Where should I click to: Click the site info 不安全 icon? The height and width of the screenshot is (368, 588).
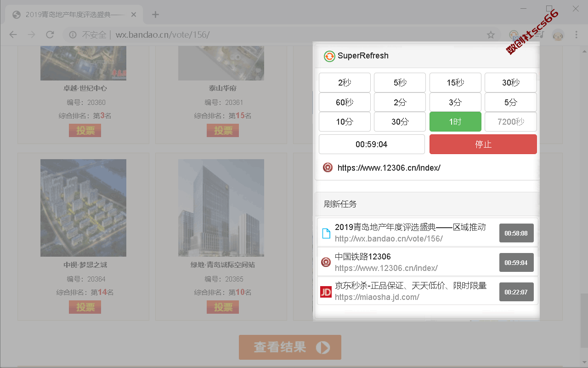click(73, 35)
